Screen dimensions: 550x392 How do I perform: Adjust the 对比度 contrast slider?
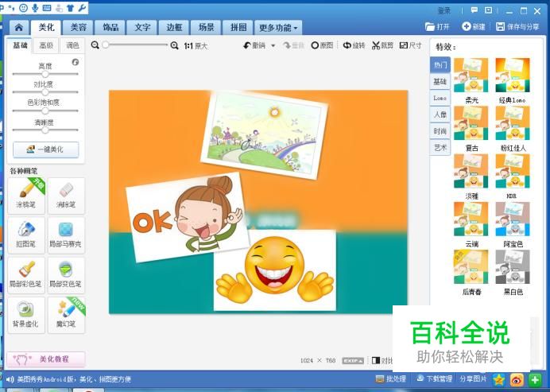45,92
